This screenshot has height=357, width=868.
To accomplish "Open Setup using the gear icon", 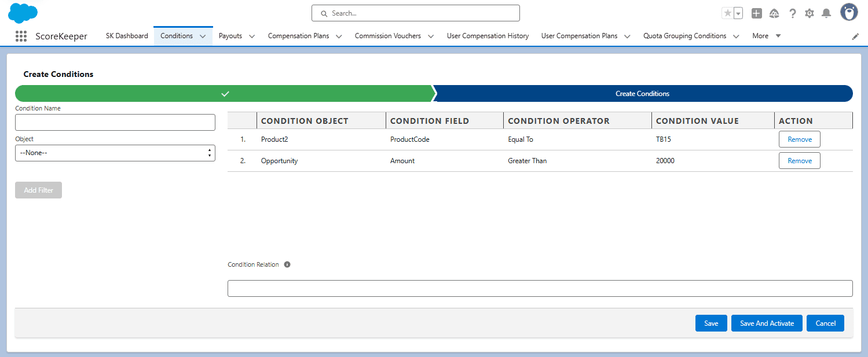I will [810, 13].
